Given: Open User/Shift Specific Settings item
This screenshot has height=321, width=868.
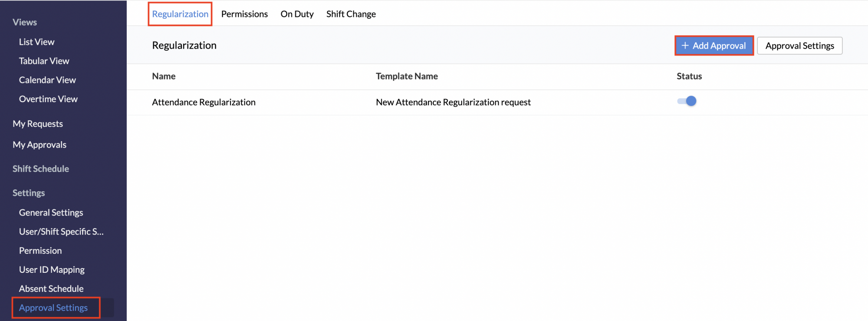Looking at the screenshot, I should point(61,232).
